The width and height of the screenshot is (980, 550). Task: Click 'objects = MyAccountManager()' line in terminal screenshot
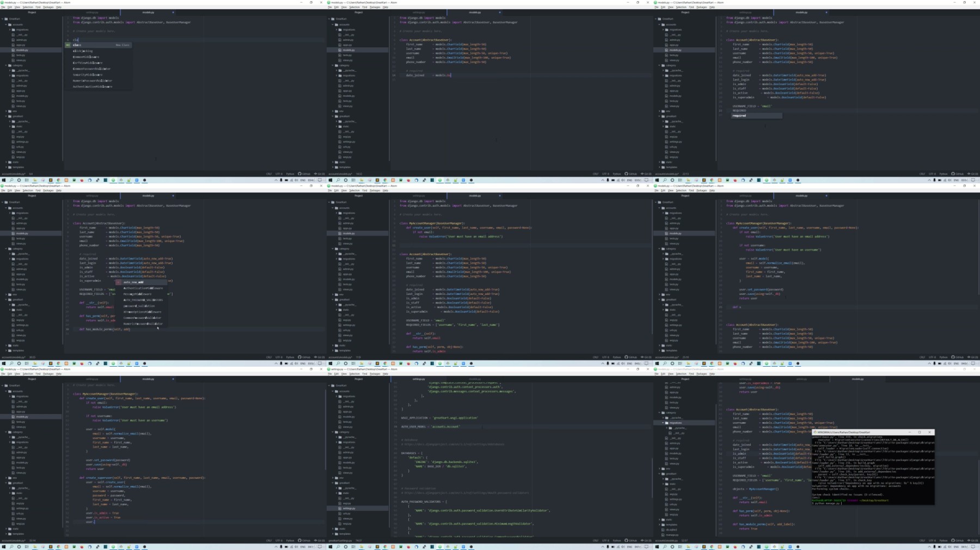click(756, 489)
